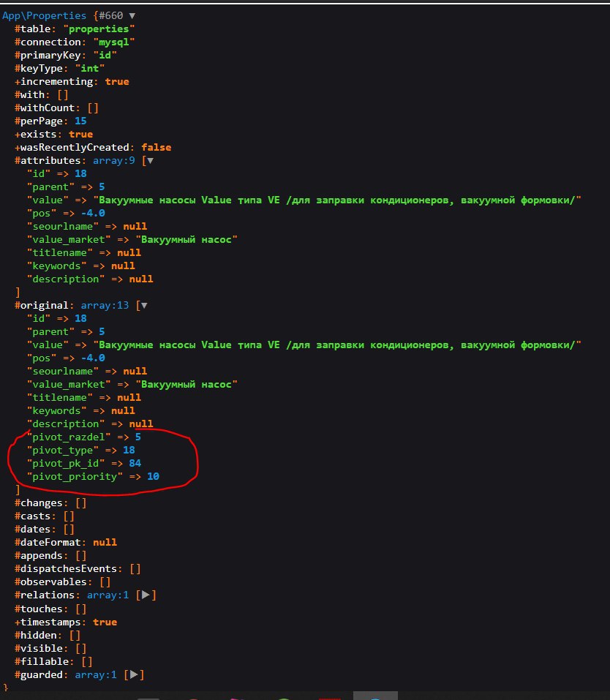Click the +exists true value

pos(81,135)
